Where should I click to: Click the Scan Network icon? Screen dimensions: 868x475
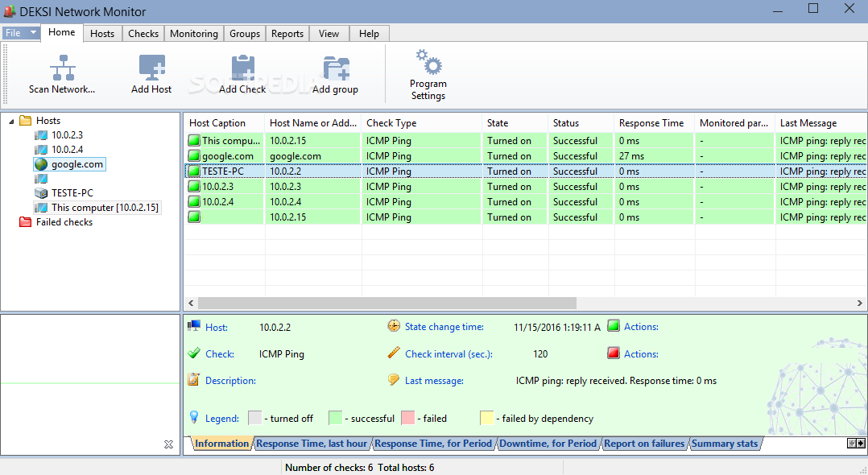coord(63,68)
